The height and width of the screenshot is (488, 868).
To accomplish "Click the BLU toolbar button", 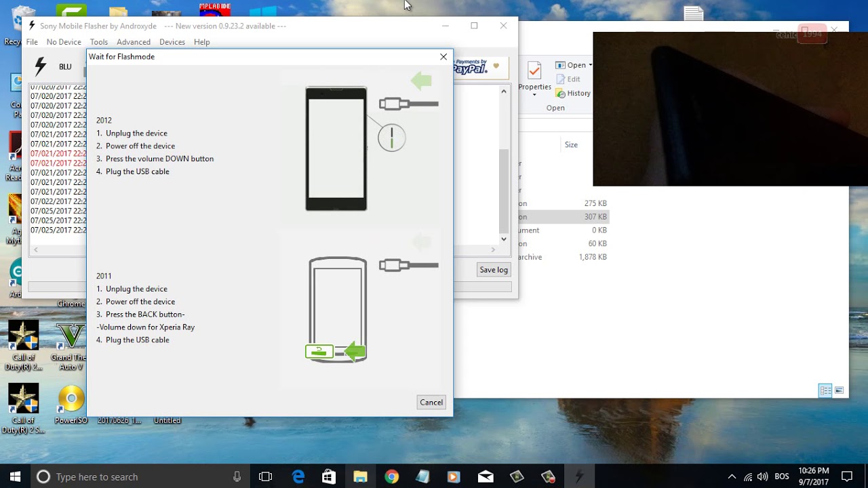I will 65,66.
